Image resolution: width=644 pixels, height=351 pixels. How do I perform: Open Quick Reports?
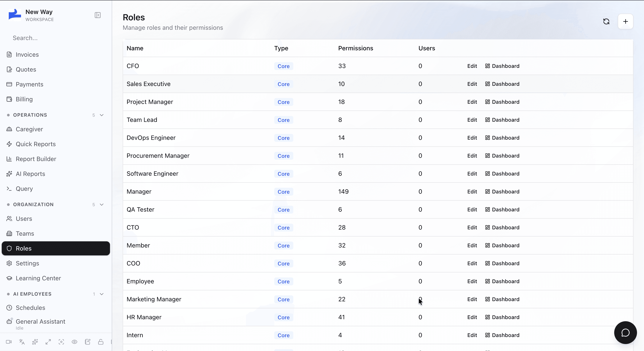point(56,144)
